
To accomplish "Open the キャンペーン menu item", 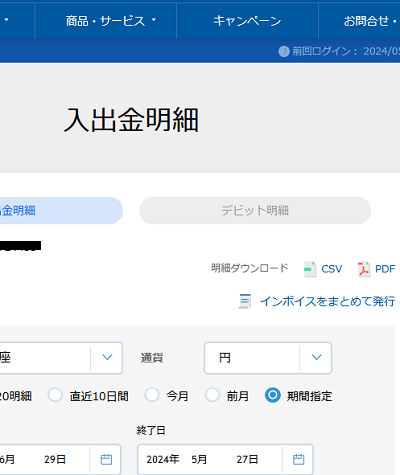I will pos(247,21).
